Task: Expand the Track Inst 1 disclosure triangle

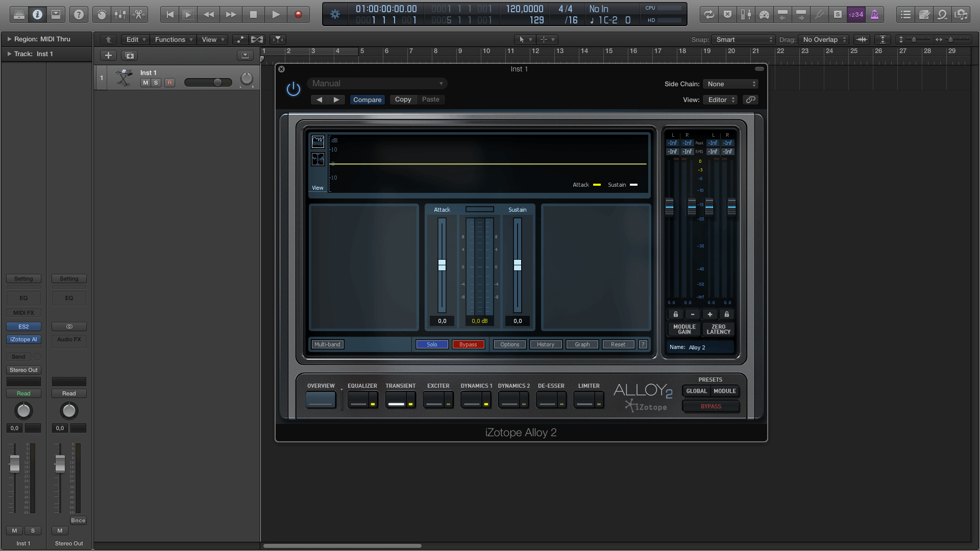Action: [9, 54]
